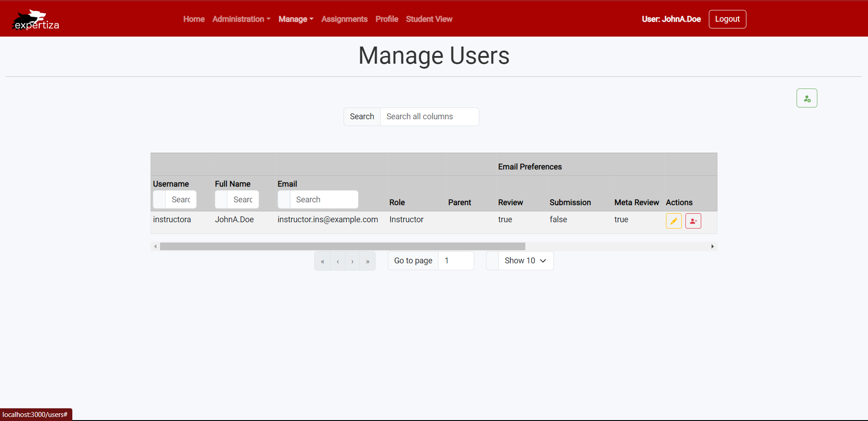The height and width of the screenshot is (421, 868).
Task: Click the Review column header
Action: tap(510, 202)
